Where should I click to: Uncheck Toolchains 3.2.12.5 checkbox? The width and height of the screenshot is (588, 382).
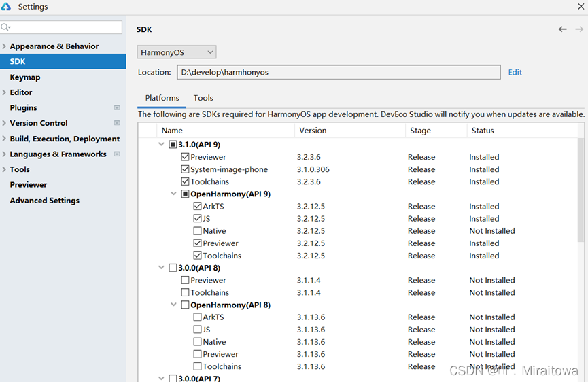[x=198, y=256]
